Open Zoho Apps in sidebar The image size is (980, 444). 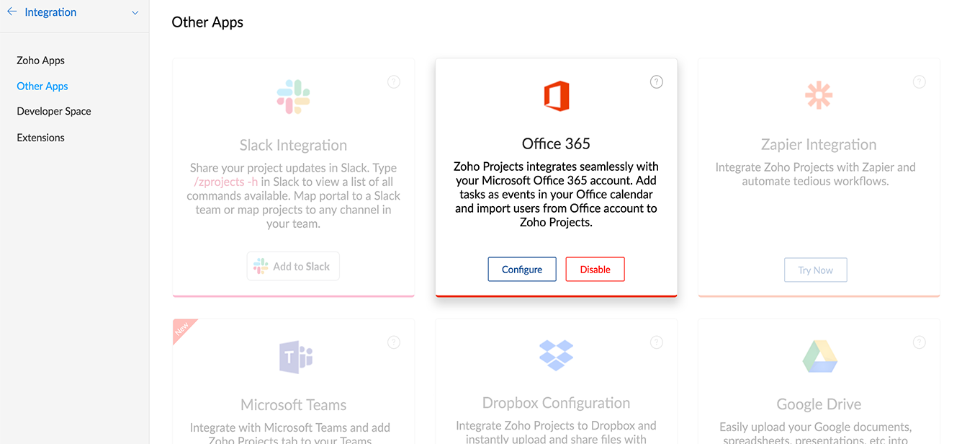click(x=41, y=61)
